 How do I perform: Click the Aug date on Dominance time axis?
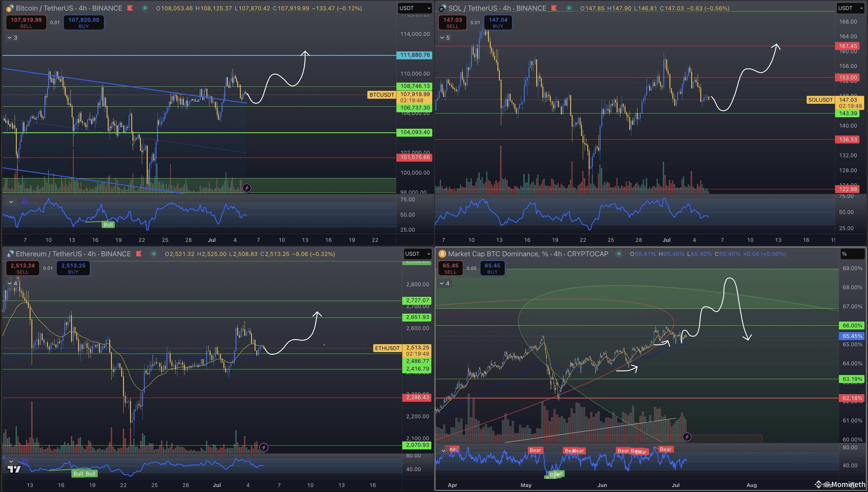[751, 485]
